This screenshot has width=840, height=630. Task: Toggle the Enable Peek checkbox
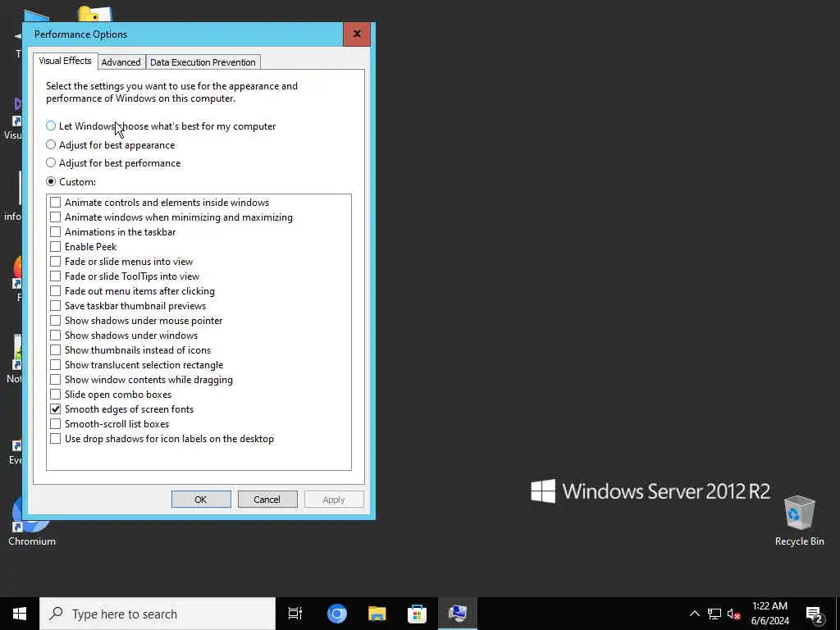55,246
